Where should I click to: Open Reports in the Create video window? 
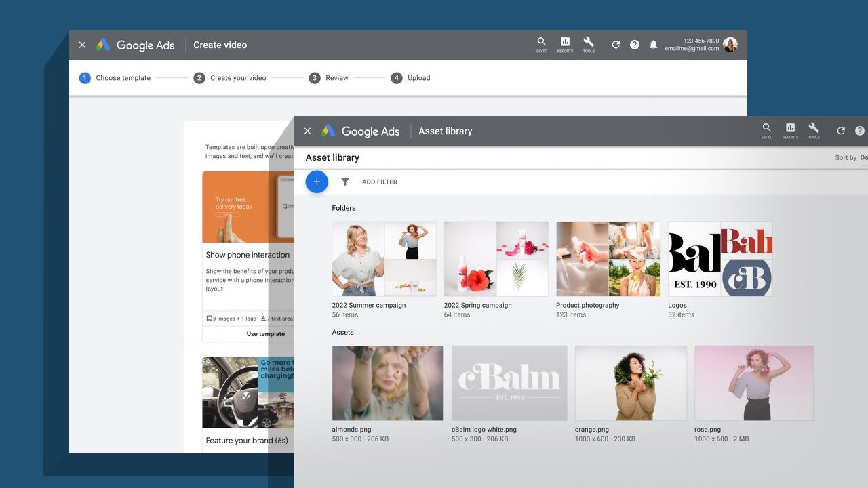pos(565,45)
